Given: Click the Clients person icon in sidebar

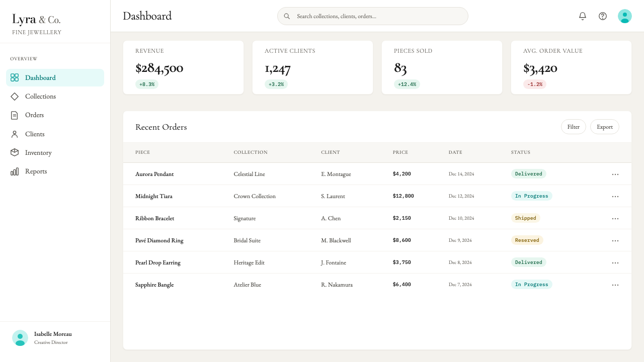Looking at the screenshot, I should pos(15,134).
